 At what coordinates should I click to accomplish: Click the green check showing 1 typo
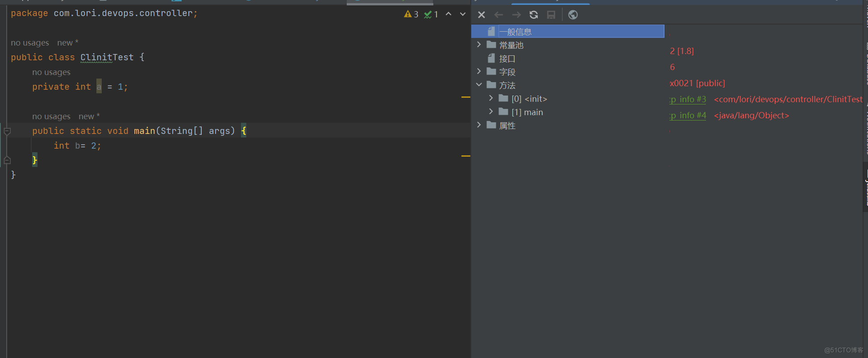(431, 14)
